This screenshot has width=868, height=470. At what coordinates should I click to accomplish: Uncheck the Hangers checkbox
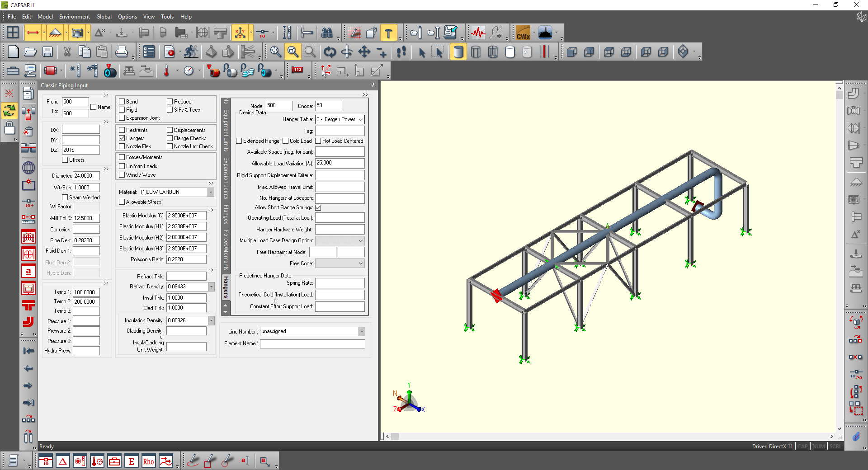click(122, 138)
